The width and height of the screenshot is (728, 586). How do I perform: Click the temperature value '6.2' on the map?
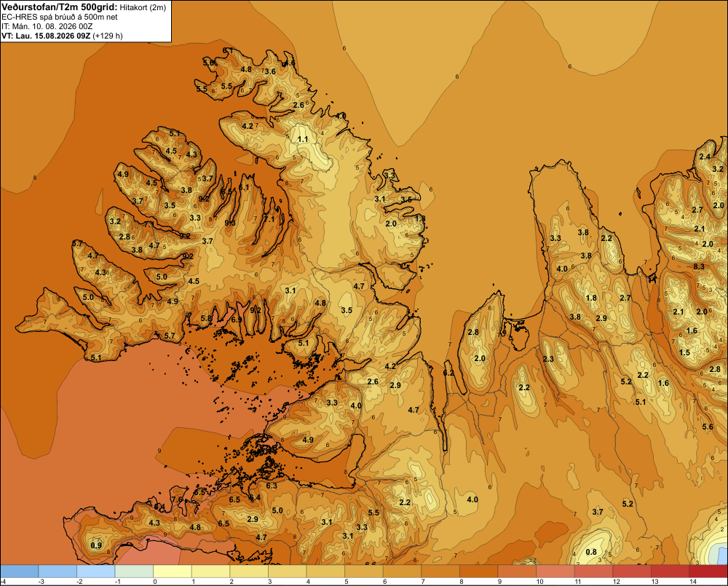pyautogui.click(x=448, y=373)
